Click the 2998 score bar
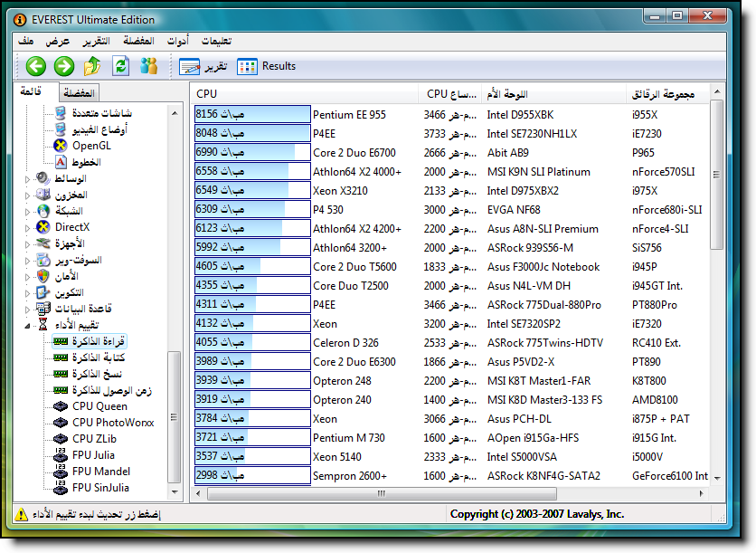The height and width of the screenshot is (553, 756). click(x=252, y=475)
